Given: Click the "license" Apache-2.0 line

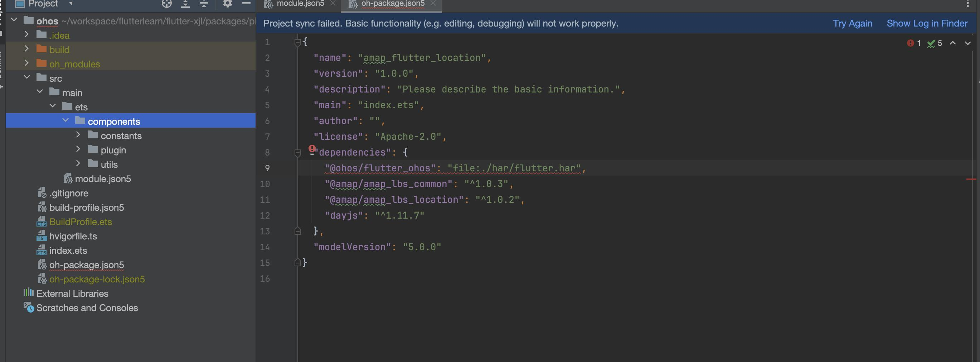Looking at the screenshot, I should [x=380, y=137].
